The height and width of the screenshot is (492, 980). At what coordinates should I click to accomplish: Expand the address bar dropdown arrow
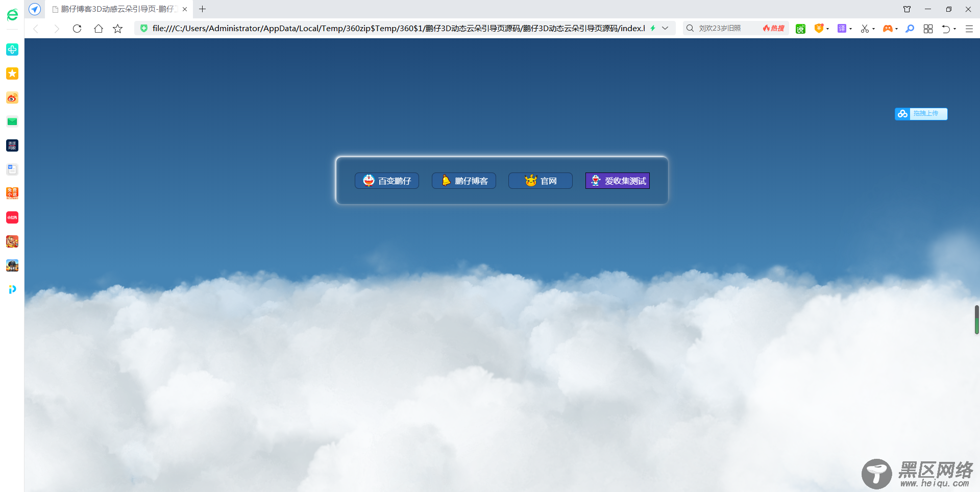pos(665,28)
